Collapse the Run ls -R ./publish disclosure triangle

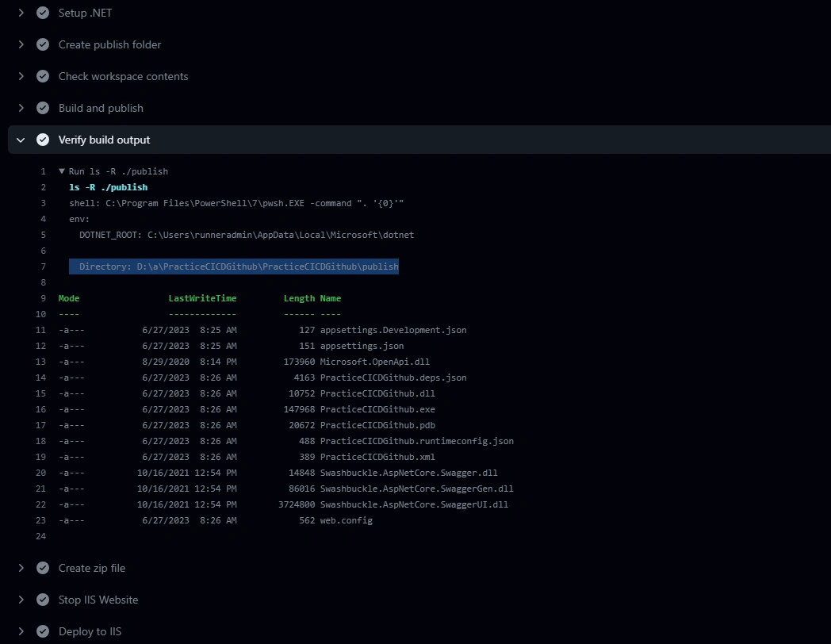(x=62, y=171)
